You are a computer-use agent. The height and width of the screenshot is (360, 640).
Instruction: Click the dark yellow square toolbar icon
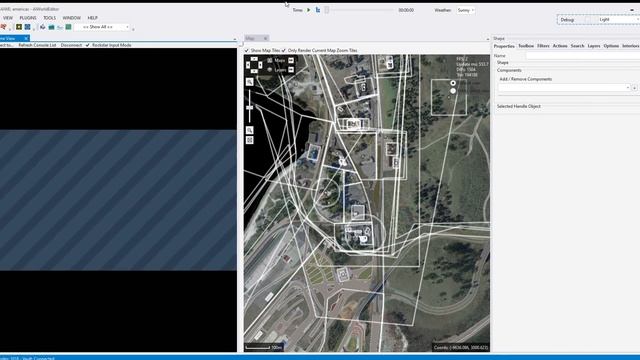(x=19, y=27)
